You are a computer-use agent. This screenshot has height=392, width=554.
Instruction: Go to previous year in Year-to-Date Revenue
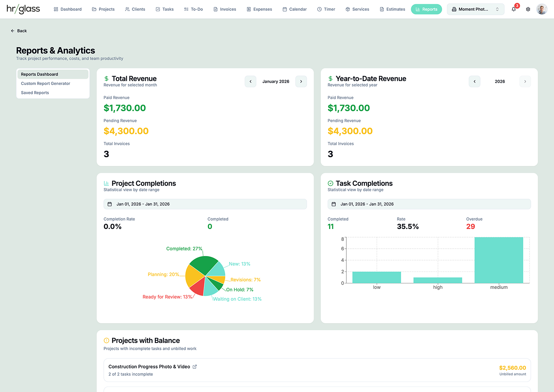click(x=475, y=81)
